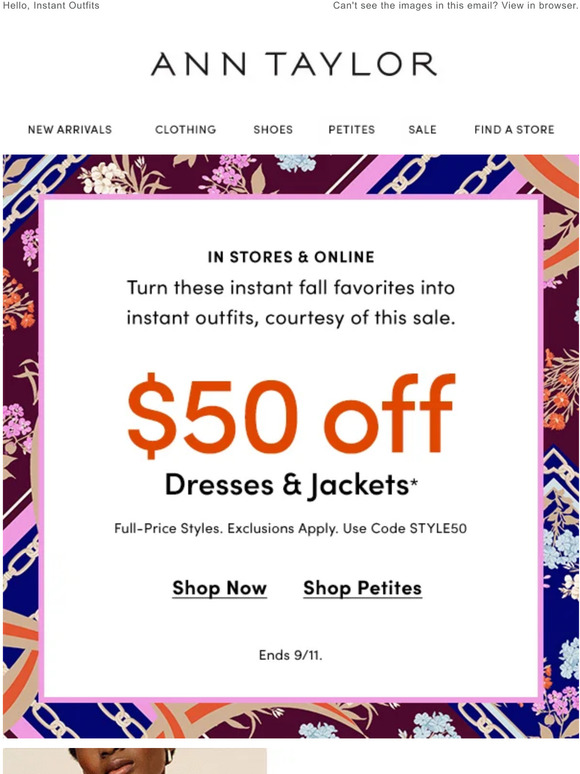Click the Shop Now link

pyautogui.click(x=220, y=588)
